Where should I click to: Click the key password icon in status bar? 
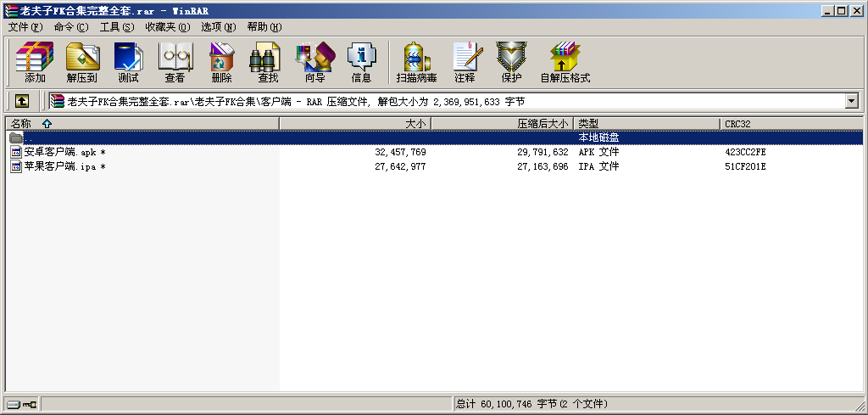point(29,404)
